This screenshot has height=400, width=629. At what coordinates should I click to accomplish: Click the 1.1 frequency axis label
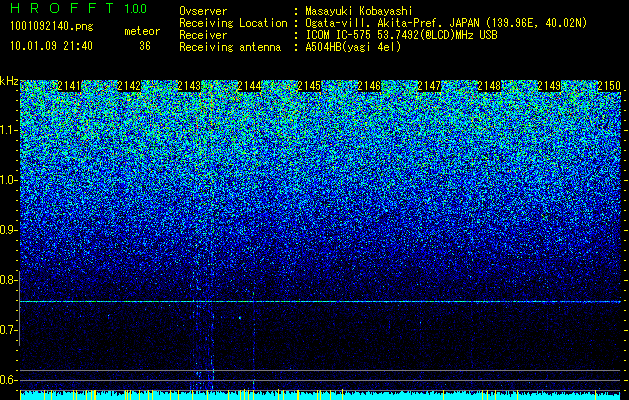pyautogui.click(x=8, y=130)
